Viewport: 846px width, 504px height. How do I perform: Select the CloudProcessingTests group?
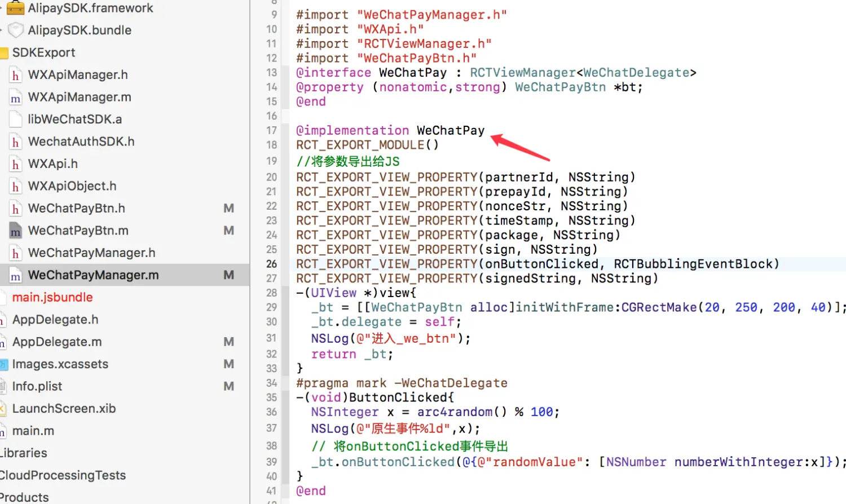(x=63, y=475)
